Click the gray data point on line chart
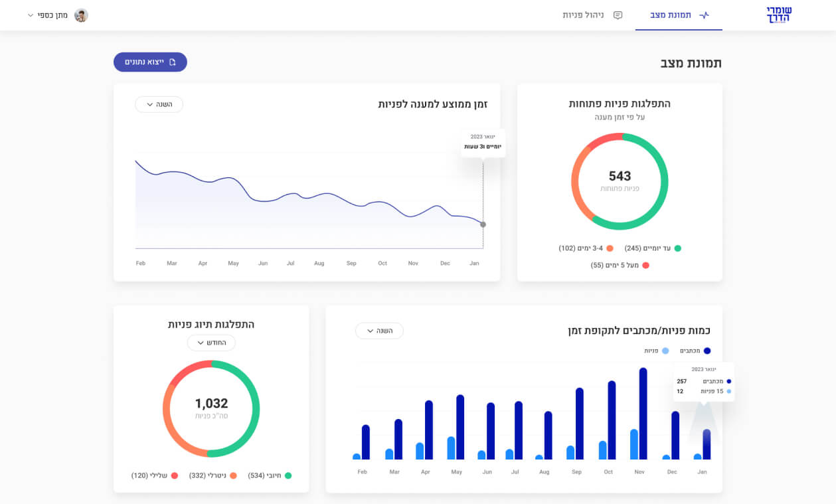Image resolution: width=836 pixels, height=504 pixels. tap(483, 224)
